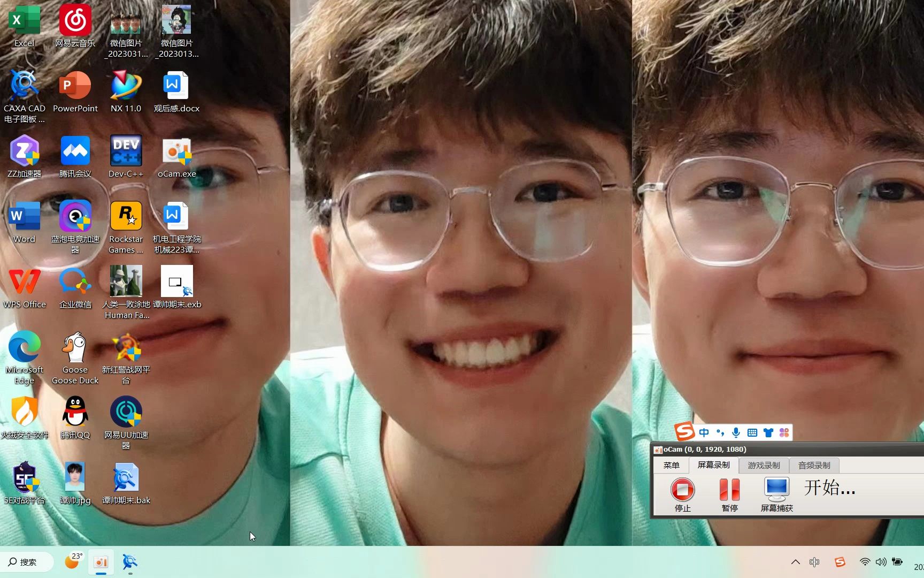Stop recording with the 停止 button
The width and height of the screenshot is (924, 578).
[x=682, y=495]
